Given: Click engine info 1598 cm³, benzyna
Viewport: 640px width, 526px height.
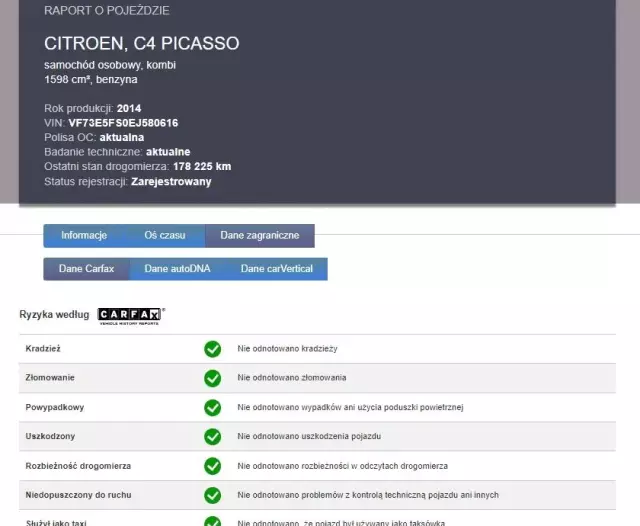Looking at the screenshot, I should pyautogui.click(x=91, y=79).
